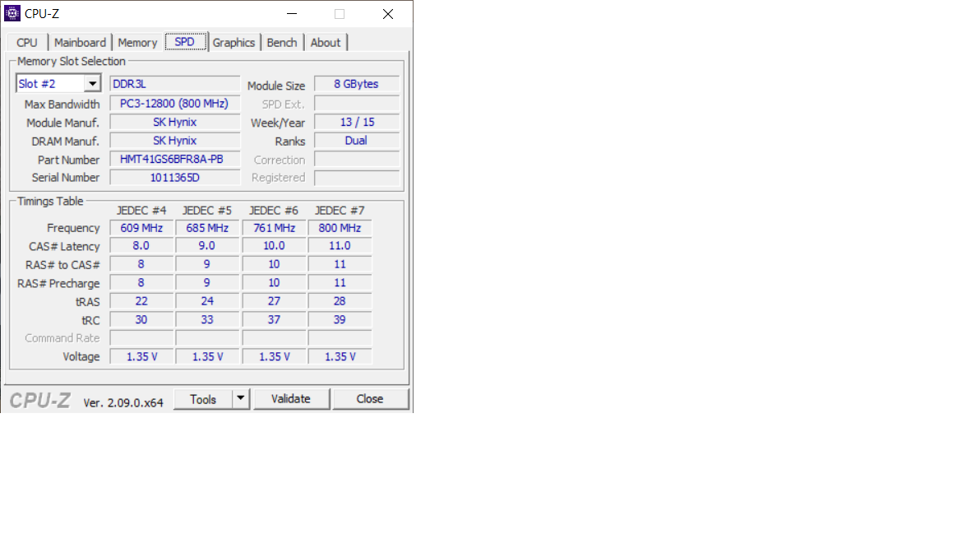Click the JEDEC #4 column header
This screenshot has height=539, width=980.
point(142,211)
